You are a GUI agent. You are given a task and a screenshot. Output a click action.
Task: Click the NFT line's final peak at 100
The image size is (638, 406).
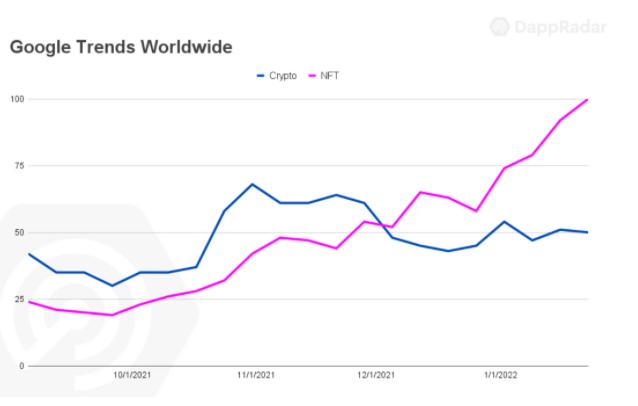click(x=588, y=99)
